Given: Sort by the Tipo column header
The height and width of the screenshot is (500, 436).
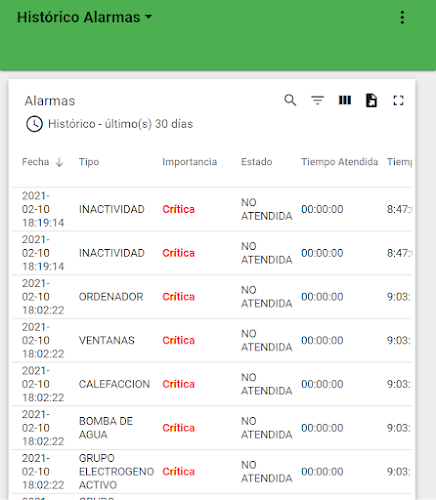Looking at the screenshot, I should point(89,162).
